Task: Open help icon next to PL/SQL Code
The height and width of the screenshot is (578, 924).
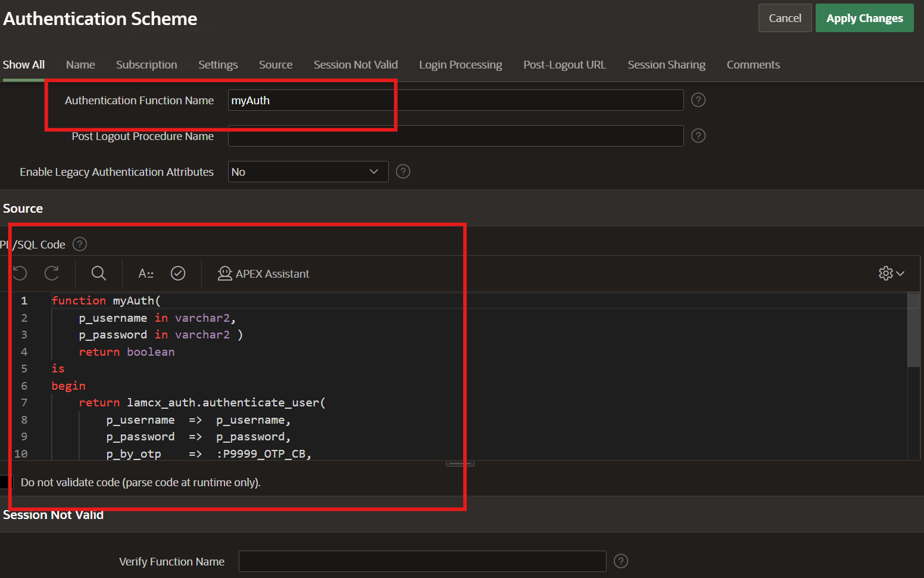Action: point(80,244)
